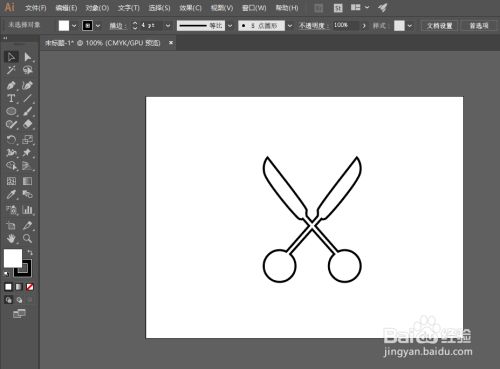Select the Zoom magnifier tool
500x369 pixels.
[x=27, y=238]
